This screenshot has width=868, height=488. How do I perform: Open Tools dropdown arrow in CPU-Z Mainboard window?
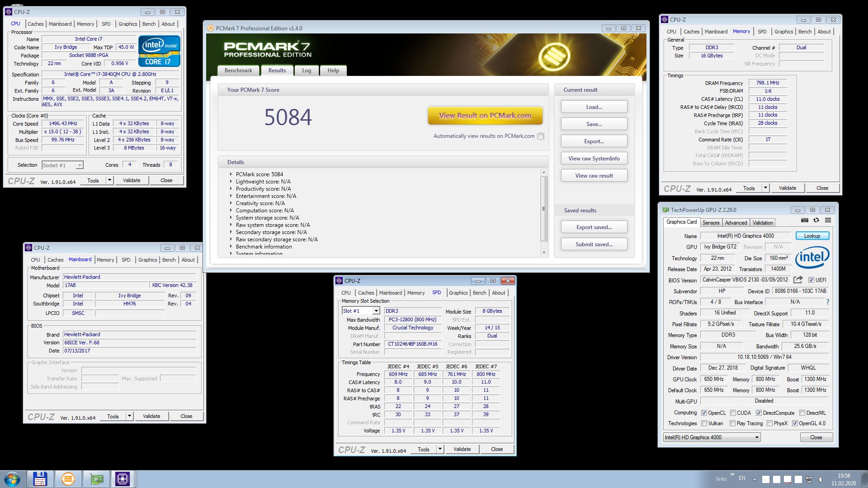click(129, 416)
